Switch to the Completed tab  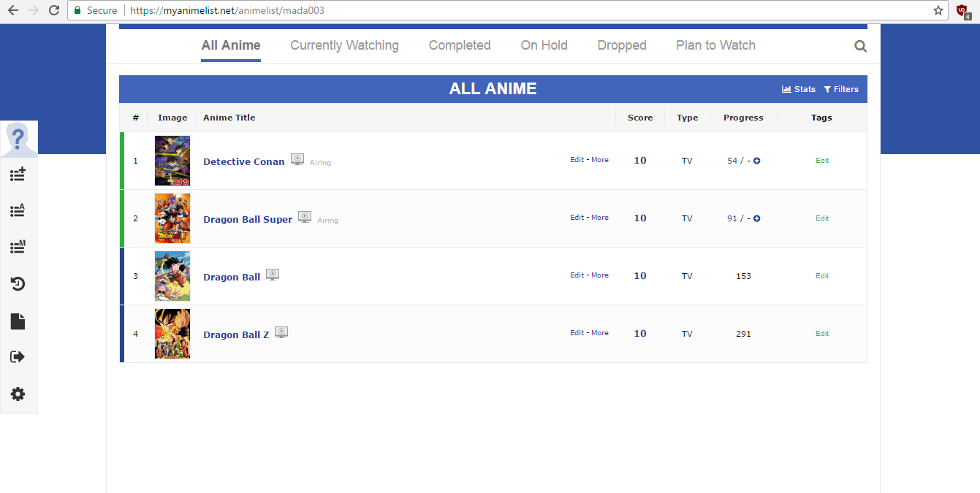tap(460, 45)
